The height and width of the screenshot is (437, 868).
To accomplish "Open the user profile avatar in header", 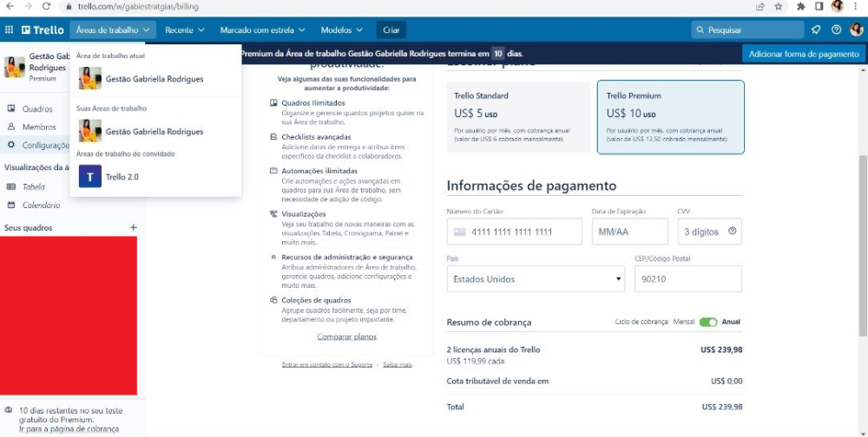I will (x=856, y=29).
